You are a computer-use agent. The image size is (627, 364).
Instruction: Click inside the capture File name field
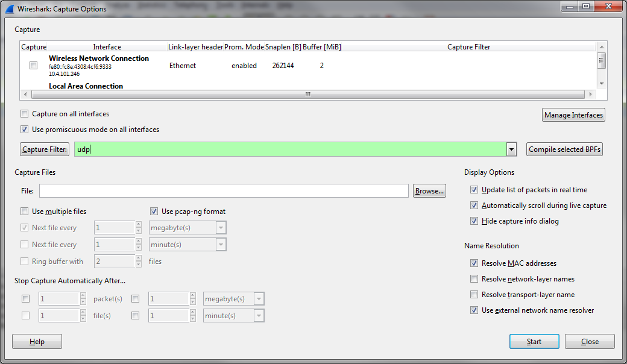pyautogui.click(x=223, y=190)
